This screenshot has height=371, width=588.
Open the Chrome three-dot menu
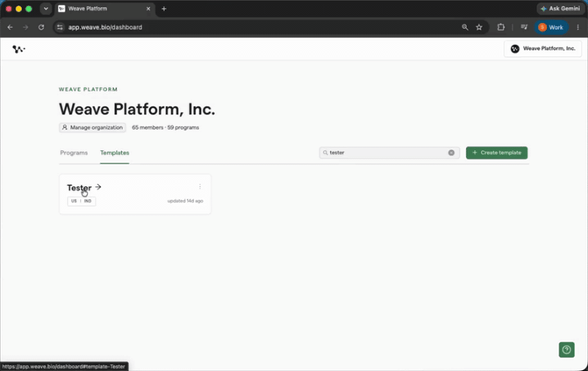coord(577,27)
